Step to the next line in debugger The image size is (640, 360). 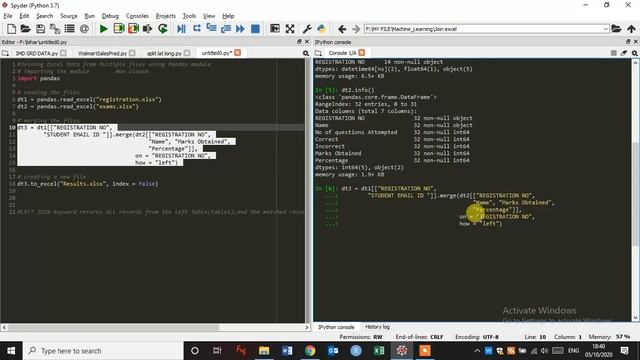tap(197, 29)
